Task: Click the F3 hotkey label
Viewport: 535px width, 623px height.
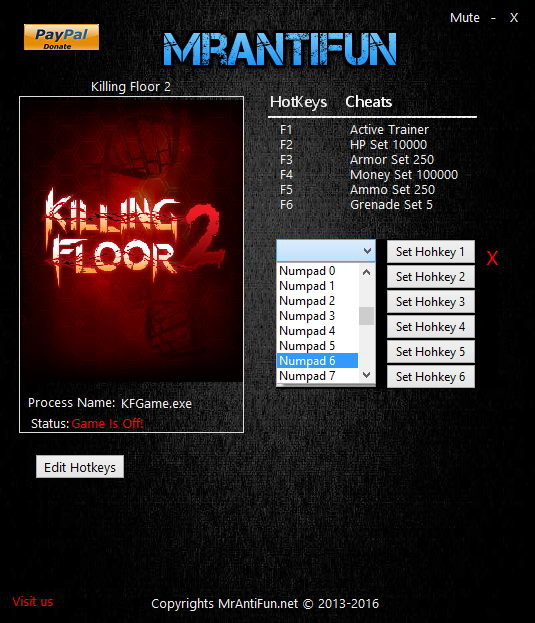Action: pyautogui.click(x=286, y=160)
